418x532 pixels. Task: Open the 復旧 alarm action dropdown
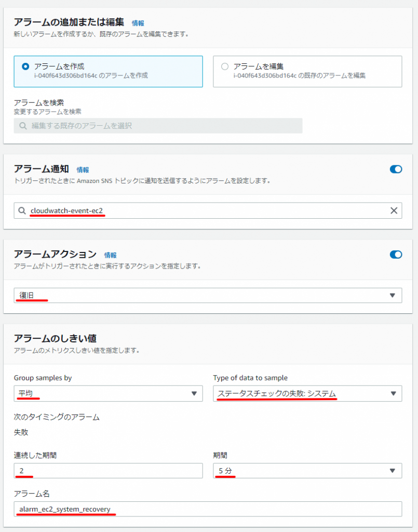[x=208, y=295]
